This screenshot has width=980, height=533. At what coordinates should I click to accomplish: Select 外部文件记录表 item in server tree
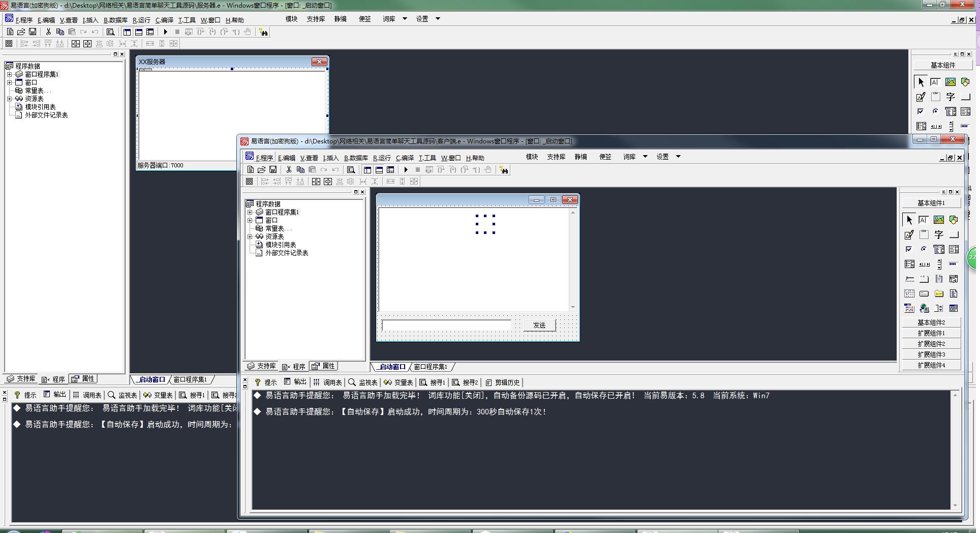(46, 115)
